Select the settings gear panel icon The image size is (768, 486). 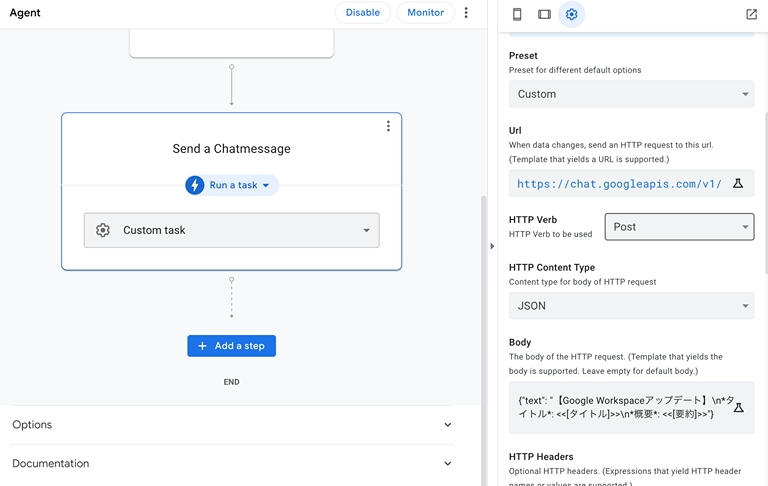click(x=571, y=14)
